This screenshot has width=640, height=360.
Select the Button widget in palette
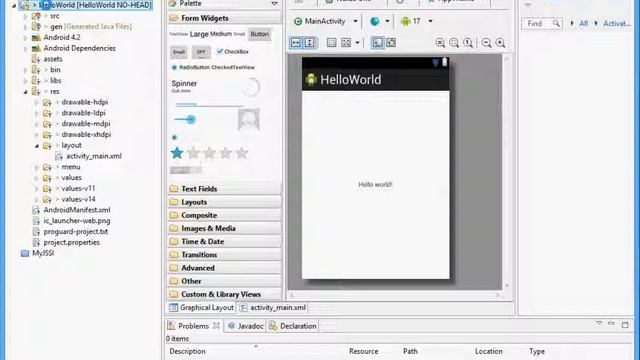[x=260, y=34]
